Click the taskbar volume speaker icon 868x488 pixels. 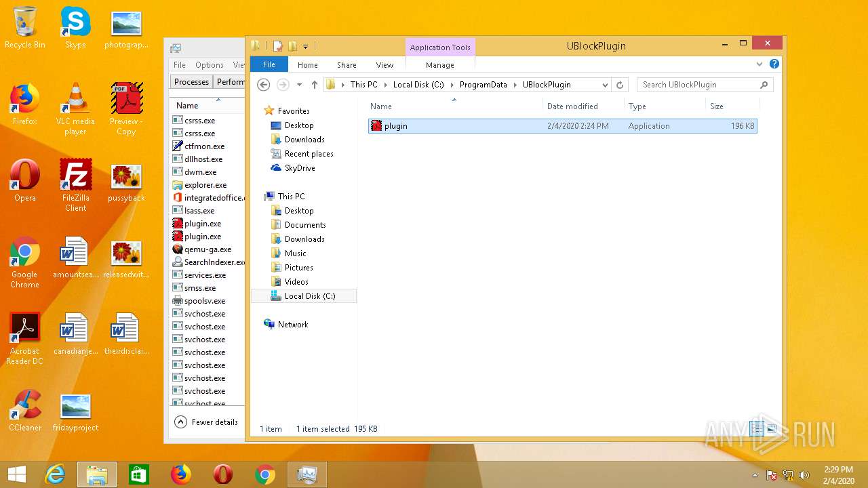(x=804, y=475)
